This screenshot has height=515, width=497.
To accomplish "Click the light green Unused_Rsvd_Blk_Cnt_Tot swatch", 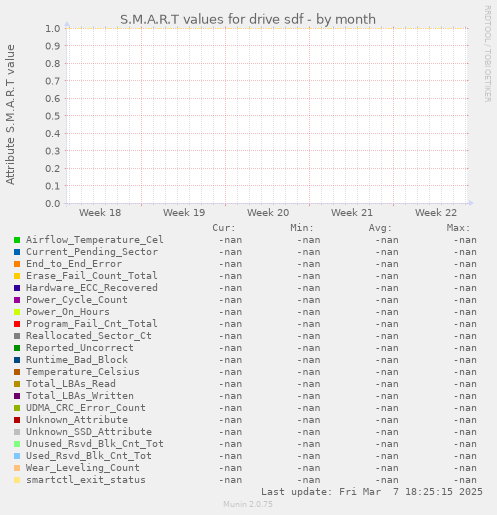I will click(x=17, y=444).
